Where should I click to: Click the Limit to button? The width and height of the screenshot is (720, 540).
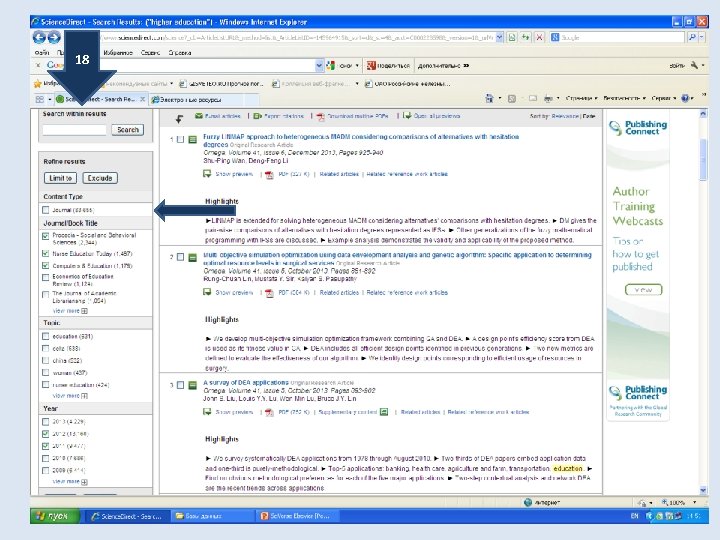tap(61, 178)
